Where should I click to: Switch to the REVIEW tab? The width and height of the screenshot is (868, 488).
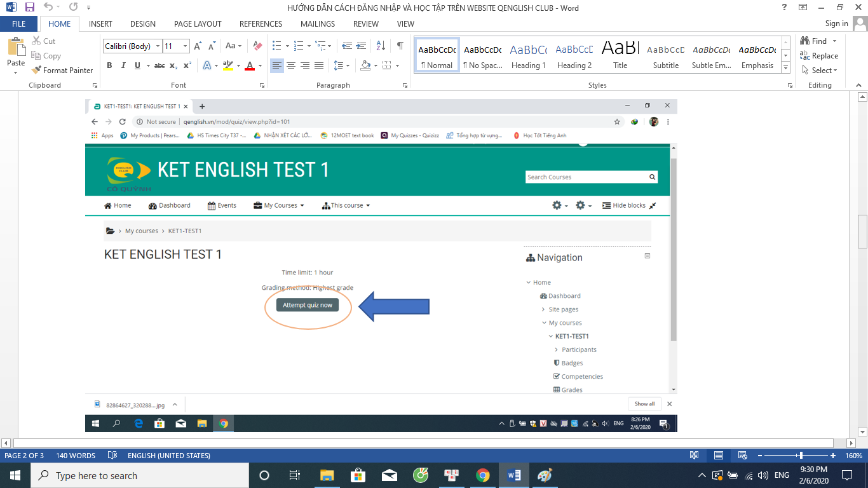365,24
